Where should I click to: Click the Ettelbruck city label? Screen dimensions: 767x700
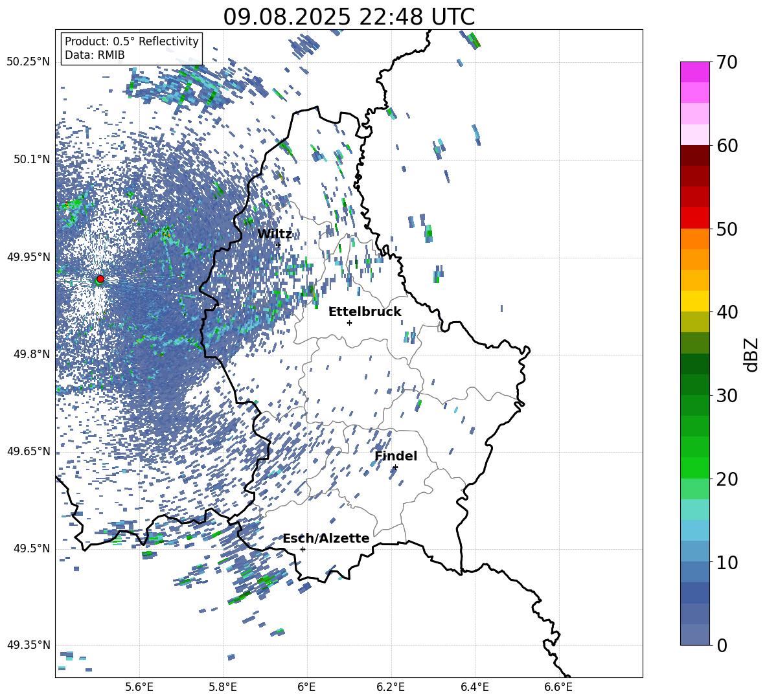point(365,312)
